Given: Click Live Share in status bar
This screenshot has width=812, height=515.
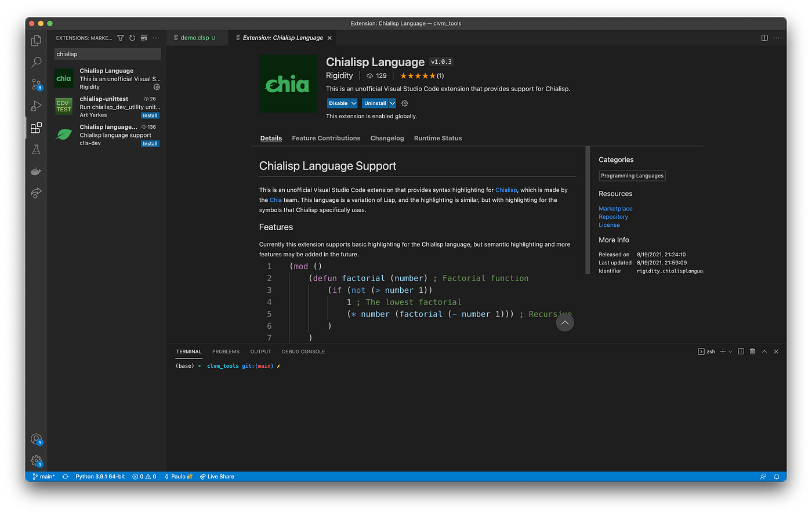Looking at the screenshot, I should [217, 477].
